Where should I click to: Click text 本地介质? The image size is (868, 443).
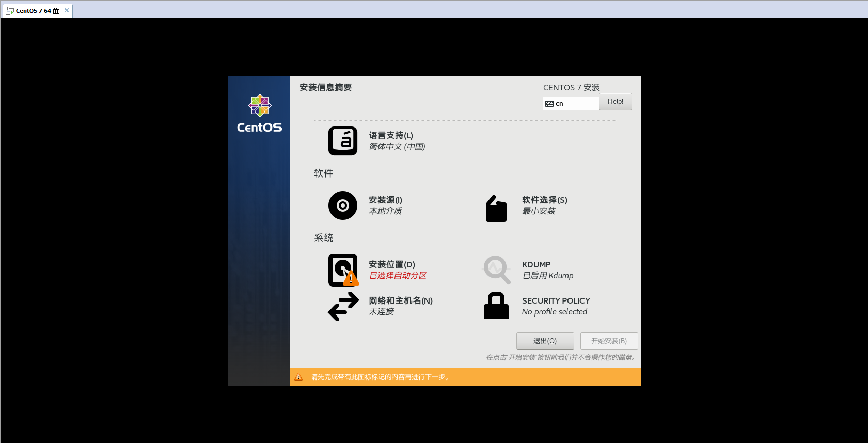pos(385,211)
